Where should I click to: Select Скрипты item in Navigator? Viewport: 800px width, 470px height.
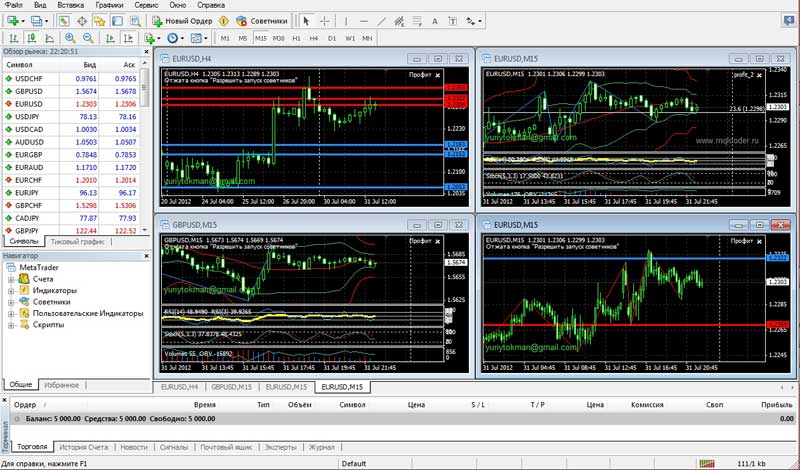click(x=48, y=325)
